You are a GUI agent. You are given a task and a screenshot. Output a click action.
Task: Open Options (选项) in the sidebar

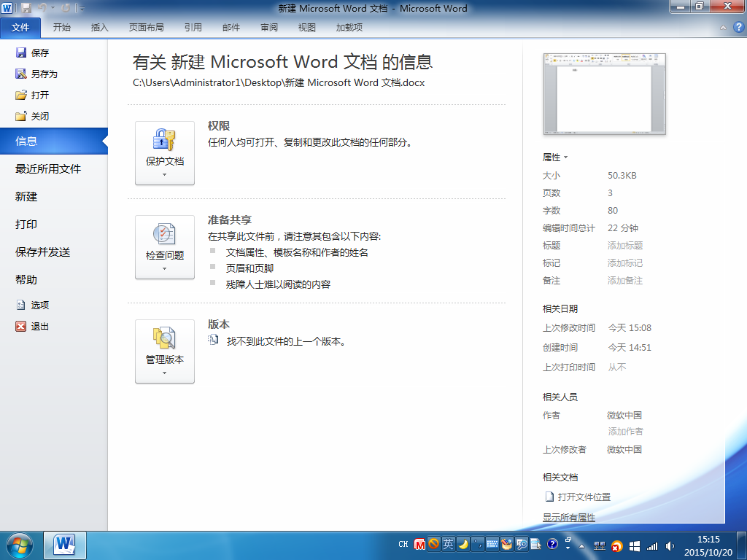(32, 306)
